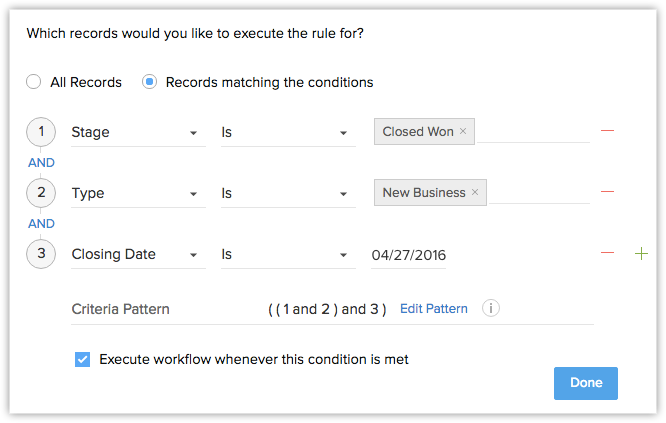Remove the Closed Won tag
This screenshot has width=666, height=423.
463,132
